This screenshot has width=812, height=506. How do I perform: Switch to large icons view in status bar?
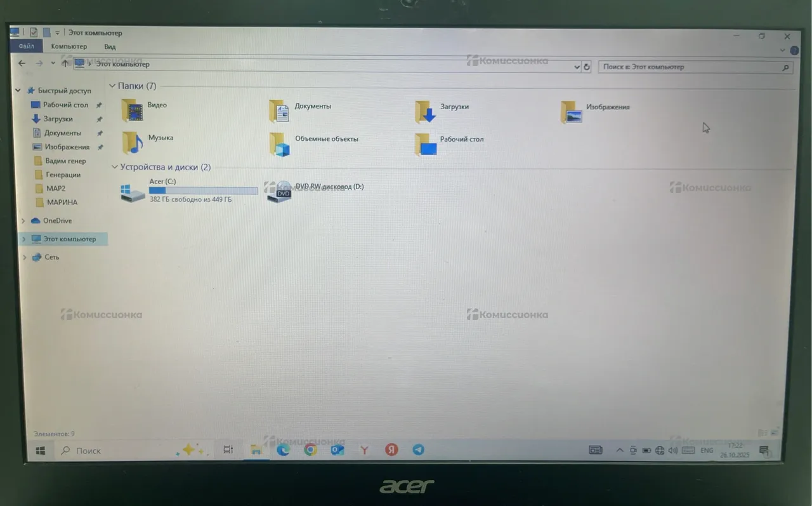click(x=775, y=433)
